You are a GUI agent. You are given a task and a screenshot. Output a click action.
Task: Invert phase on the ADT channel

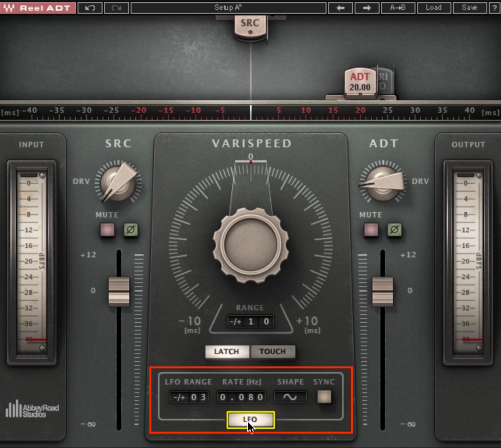click(x=394, y=229)
